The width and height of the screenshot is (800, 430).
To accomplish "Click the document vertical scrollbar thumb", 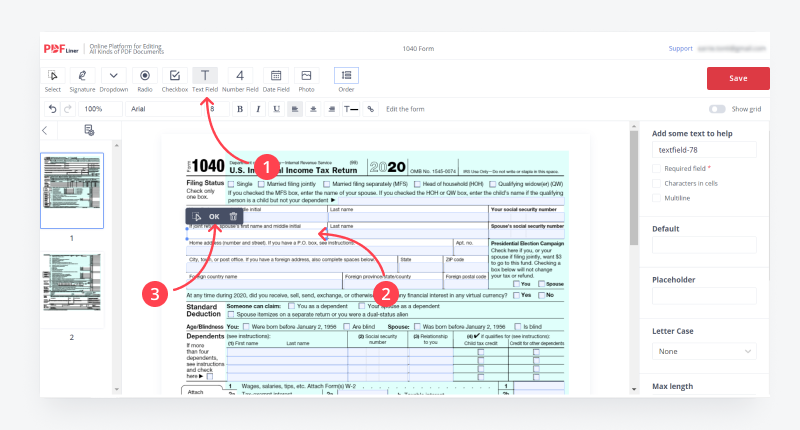I will 634,188.
